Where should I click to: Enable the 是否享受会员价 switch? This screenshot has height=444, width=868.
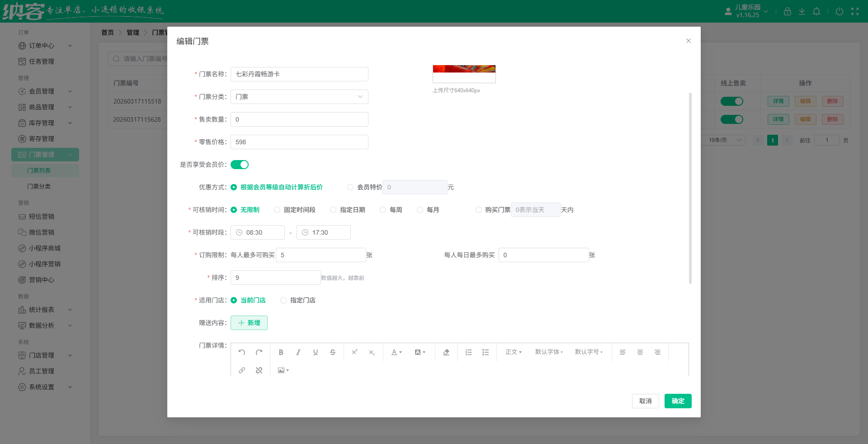pos(240,165)
